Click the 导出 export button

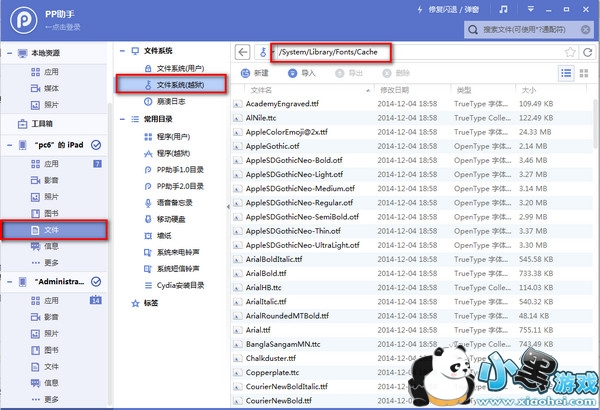[349, 73]
